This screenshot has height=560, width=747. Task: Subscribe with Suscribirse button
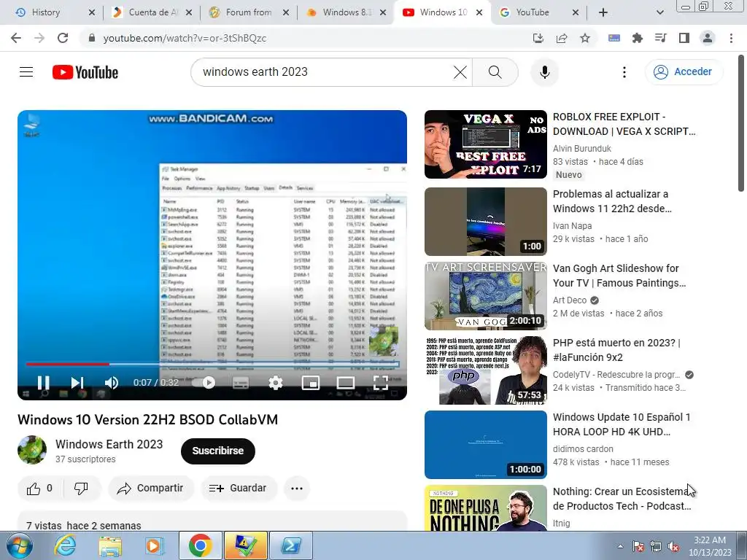(217, 451)
